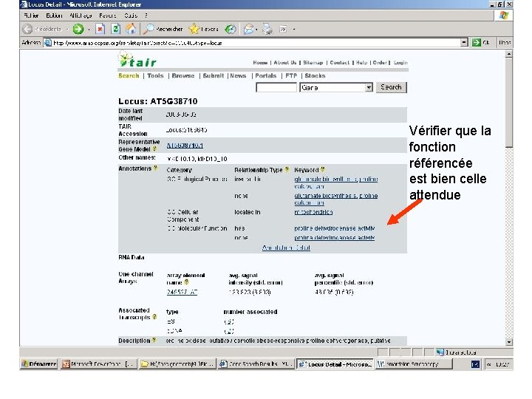Open Favoris star icon

(x=194, y=29)
